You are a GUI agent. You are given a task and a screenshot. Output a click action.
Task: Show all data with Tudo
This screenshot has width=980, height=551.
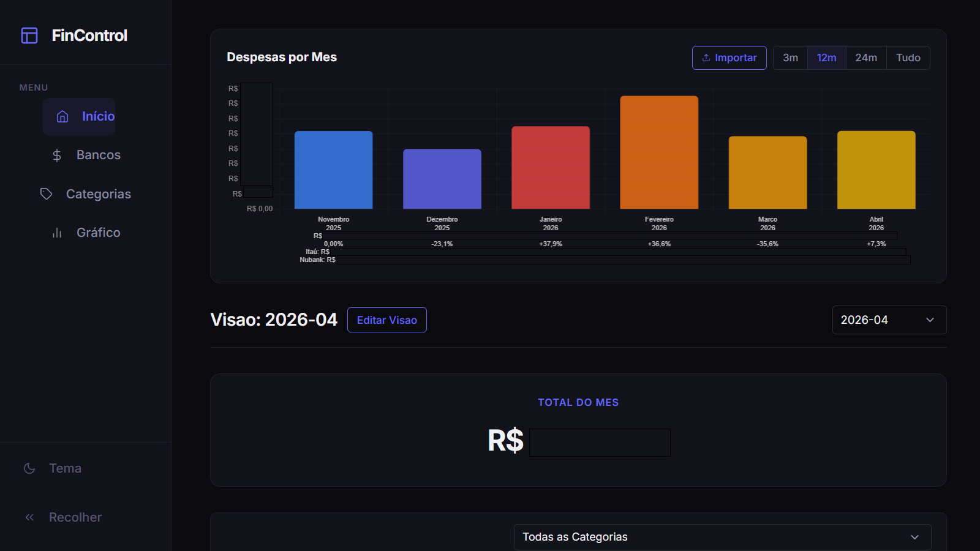pos(908,58)
